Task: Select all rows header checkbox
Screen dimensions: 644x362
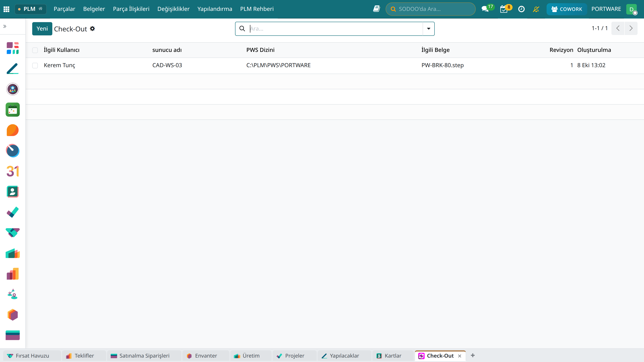Action: point(35,50)
